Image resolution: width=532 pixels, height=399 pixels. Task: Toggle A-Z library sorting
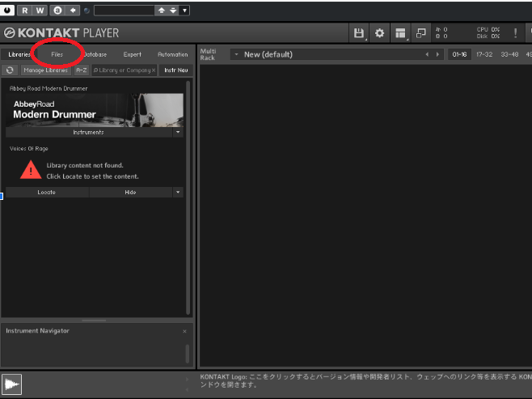pos(82,70)
